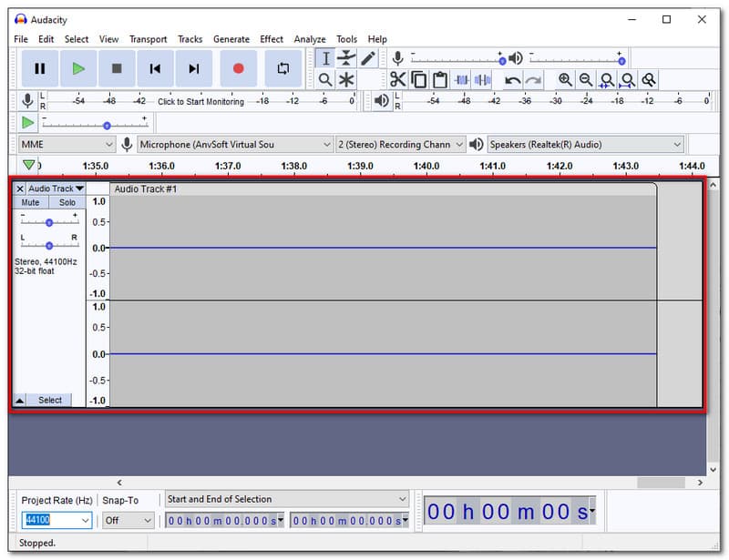Undo the last action
The image size is (729, 560).
click(x=512, y=80)
